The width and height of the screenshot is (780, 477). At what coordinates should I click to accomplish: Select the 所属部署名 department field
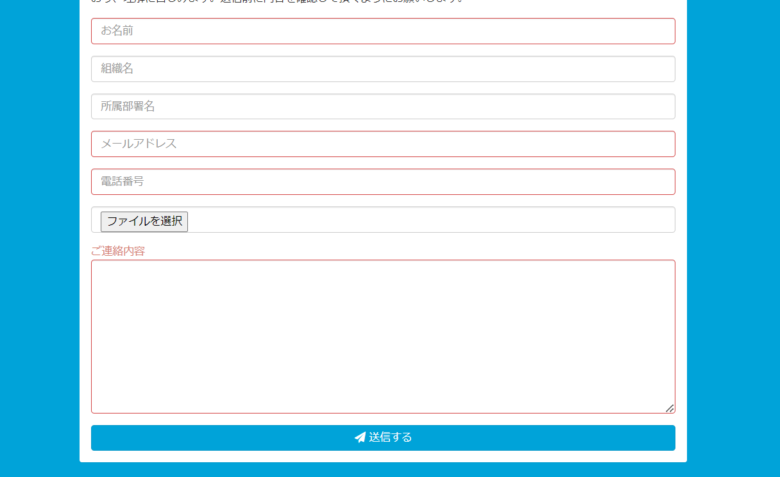point(383,106)
